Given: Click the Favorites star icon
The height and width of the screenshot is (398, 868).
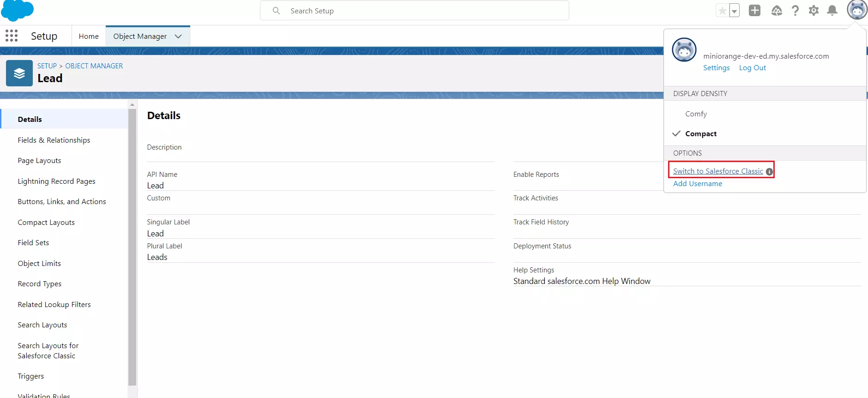Looking at the screenshot, I should coord(722,11).
